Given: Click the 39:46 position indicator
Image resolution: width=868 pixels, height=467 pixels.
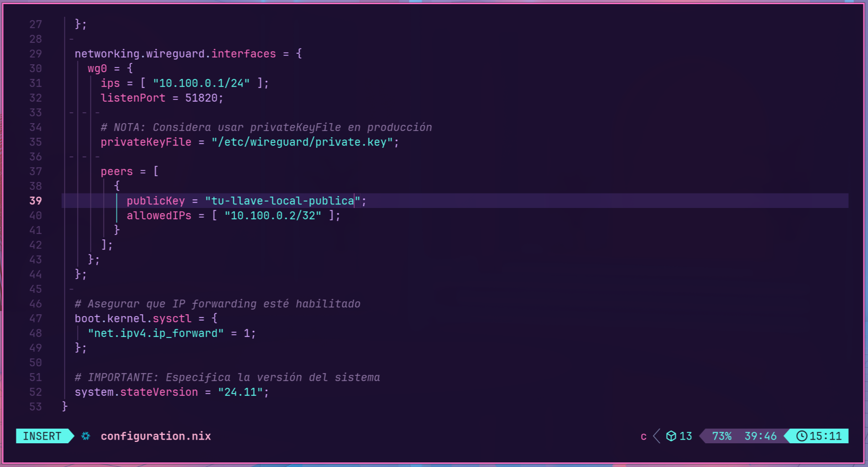Looking at the screenshot, I should click(760, 436).
